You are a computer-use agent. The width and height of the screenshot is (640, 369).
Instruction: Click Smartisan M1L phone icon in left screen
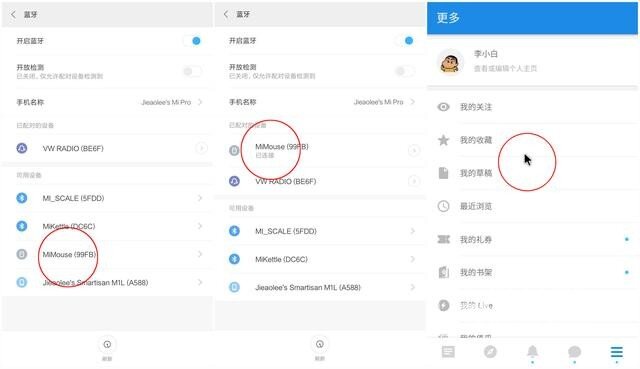[22, 282]
